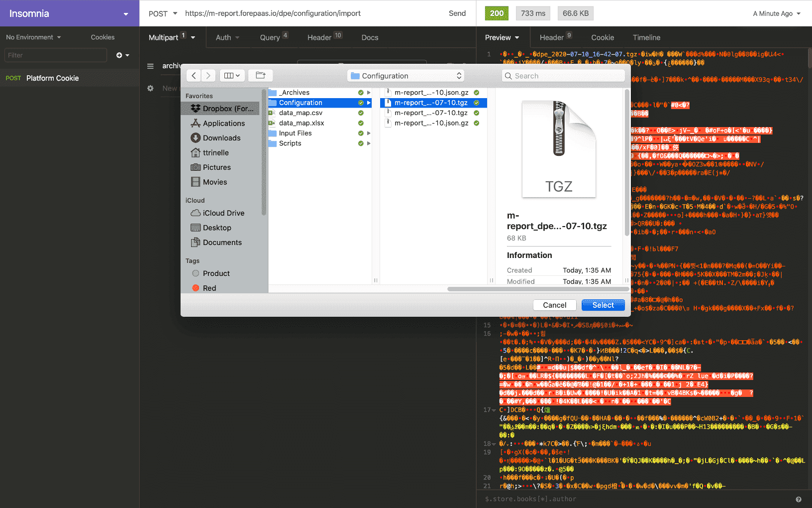Click the gear icon beside New row
This screenshot has width=812, height=508.
150,88
